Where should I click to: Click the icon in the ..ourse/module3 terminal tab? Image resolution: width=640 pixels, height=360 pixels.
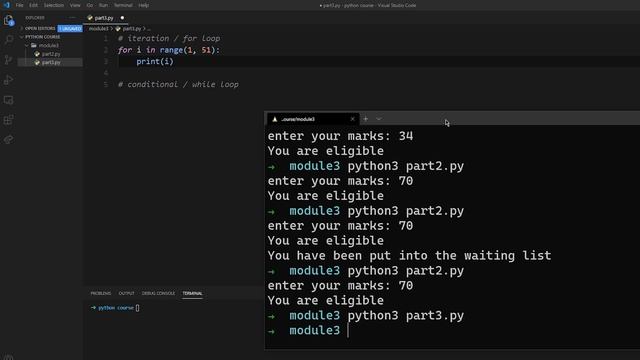(275, 119)
